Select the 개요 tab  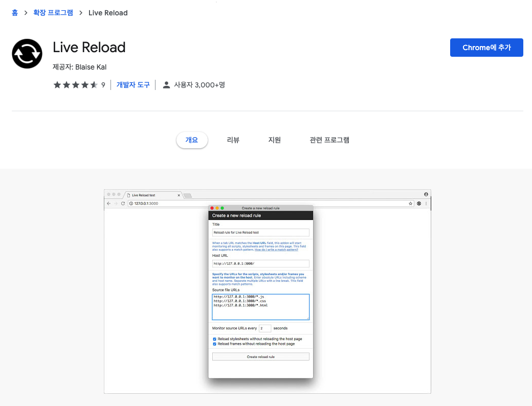pyautogui.click(x=192, y=140)
